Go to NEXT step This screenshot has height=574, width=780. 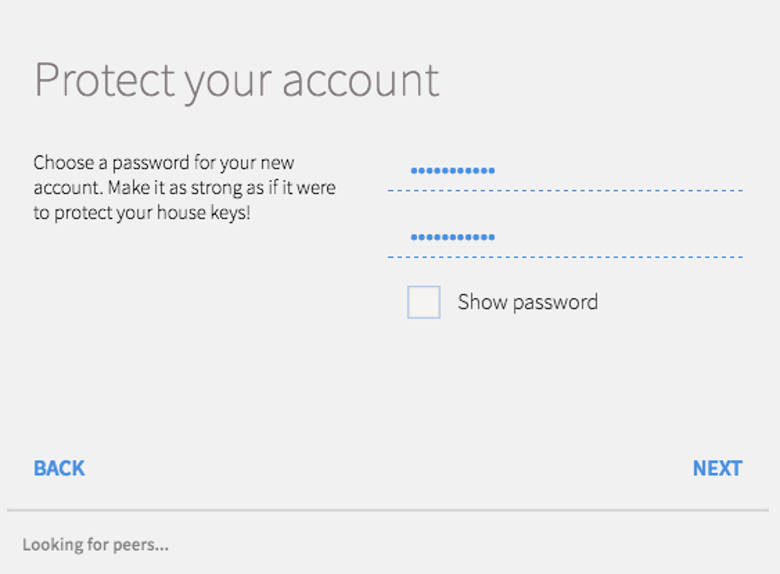717,468
